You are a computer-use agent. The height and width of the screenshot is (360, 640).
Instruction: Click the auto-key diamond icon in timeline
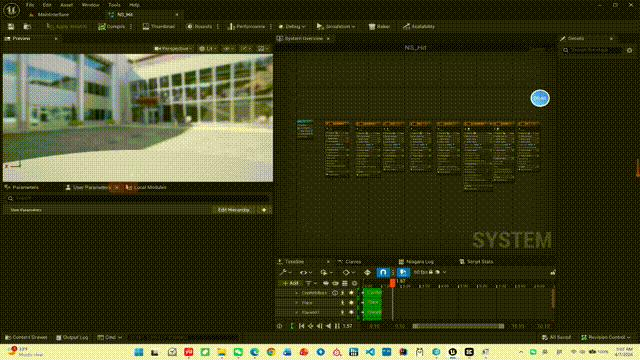[367, 272]
